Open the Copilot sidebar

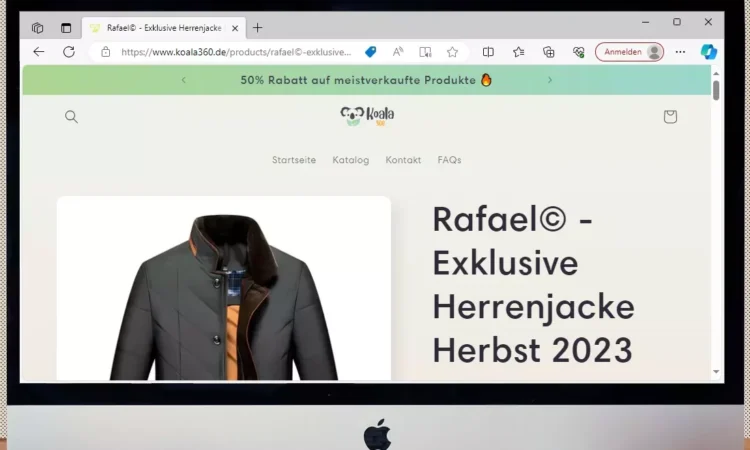(708, 52)
